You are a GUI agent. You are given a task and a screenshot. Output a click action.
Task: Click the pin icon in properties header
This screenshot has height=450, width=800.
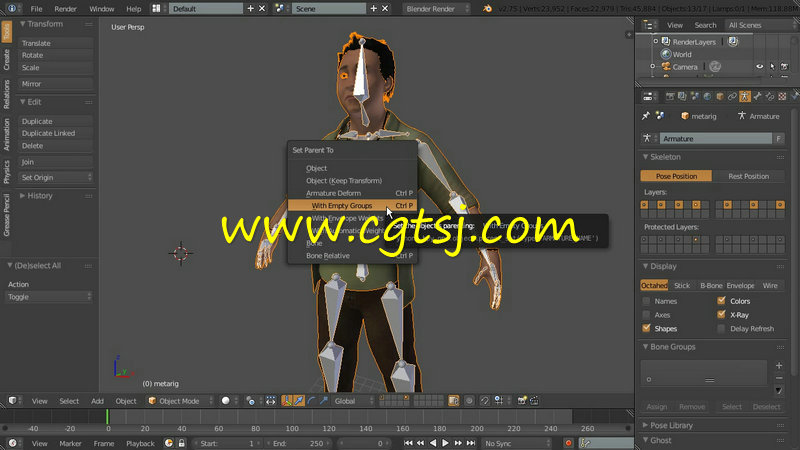645,116
